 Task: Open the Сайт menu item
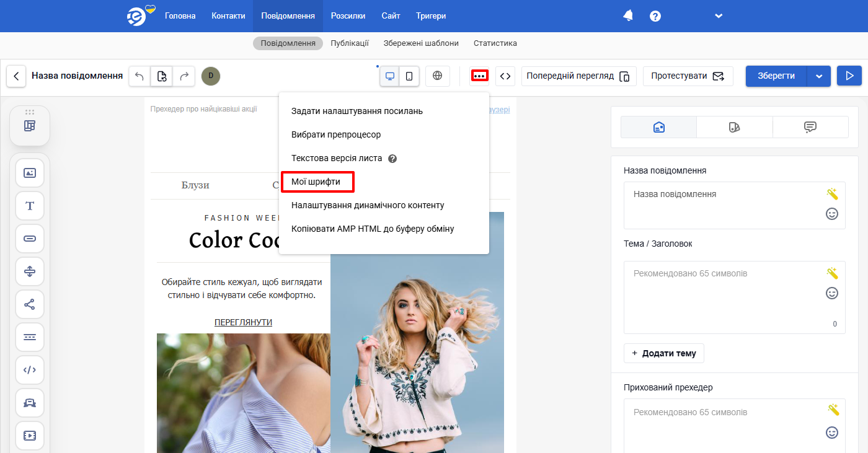tap(391, 16)
